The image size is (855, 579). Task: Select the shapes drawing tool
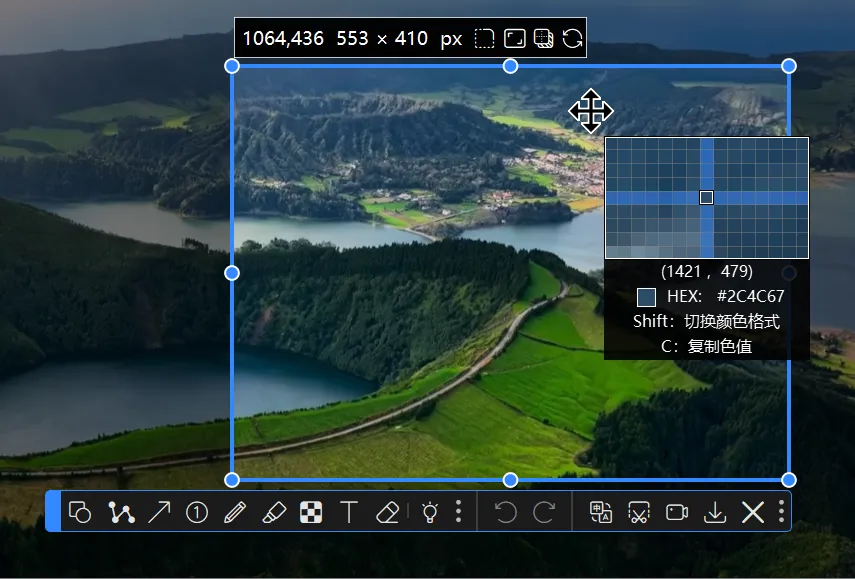[x=80, y=512]
